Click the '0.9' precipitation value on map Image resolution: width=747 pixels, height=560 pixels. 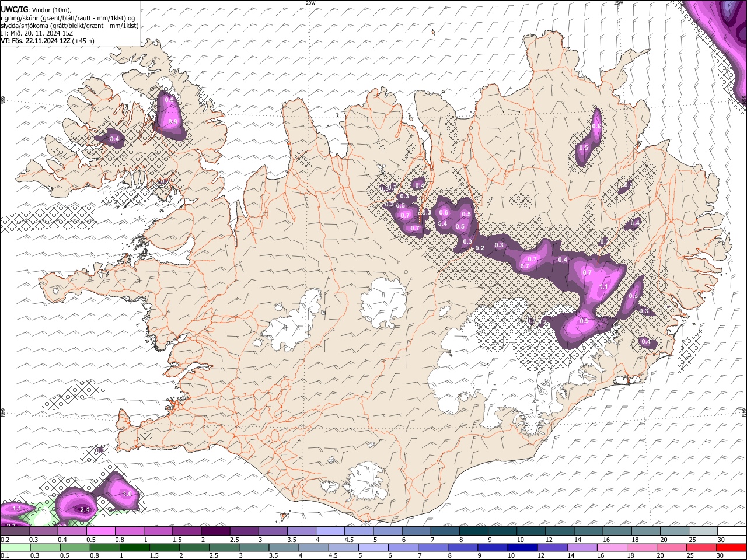(x=583, y=321)
